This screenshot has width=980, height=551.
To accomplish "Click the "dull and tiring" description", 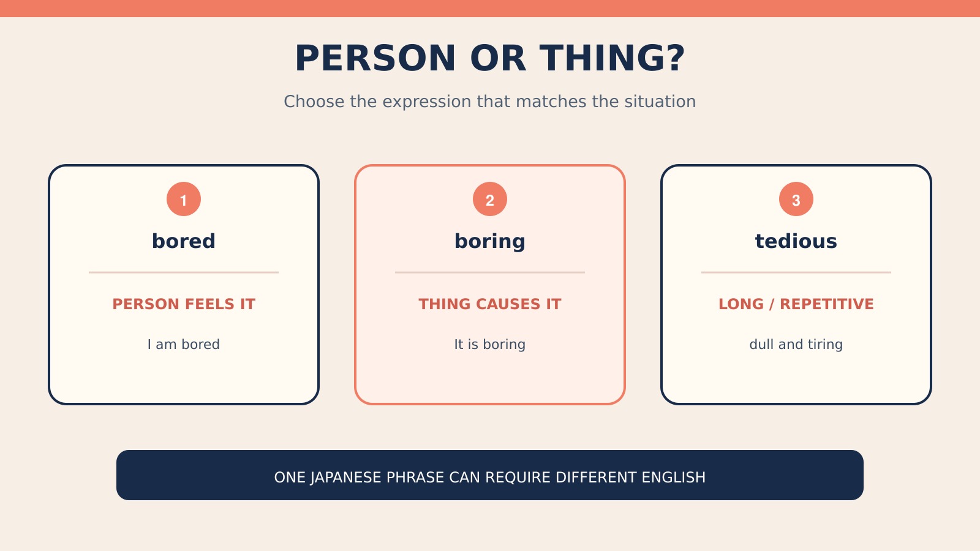I will 796,345.
